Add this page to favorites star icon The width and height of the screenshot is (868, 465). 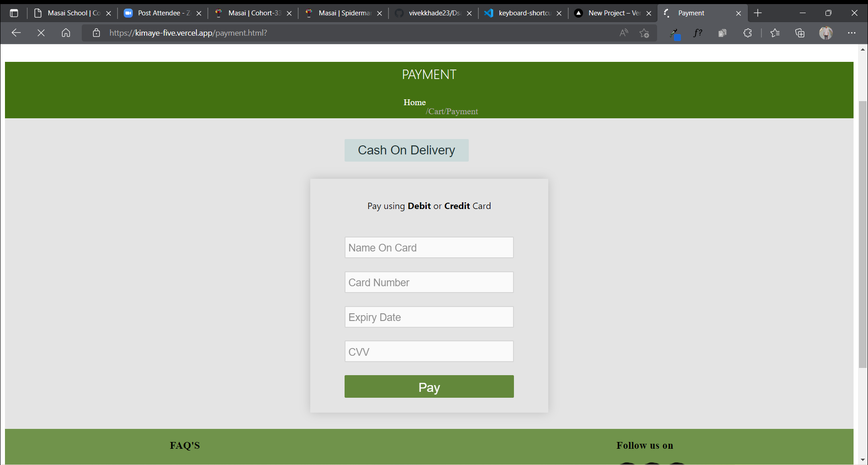(x=644, y=33)
